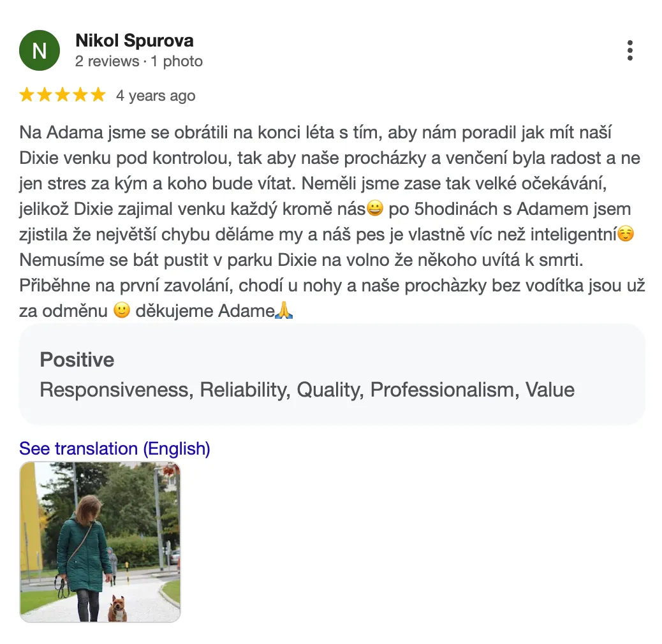Click the third yellow rating star
662x644 pixels.
coord(63,96)
